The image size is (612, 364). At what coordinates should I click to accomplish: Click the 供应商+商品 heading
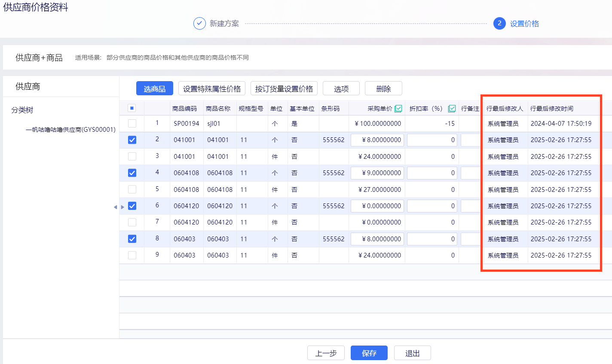pos(39,58)
